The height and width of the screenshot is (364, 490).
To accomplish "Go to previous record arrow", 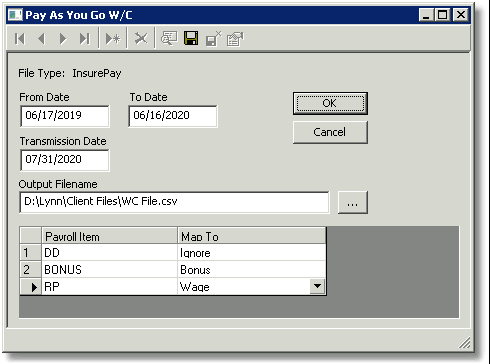I will coord(41,39).
